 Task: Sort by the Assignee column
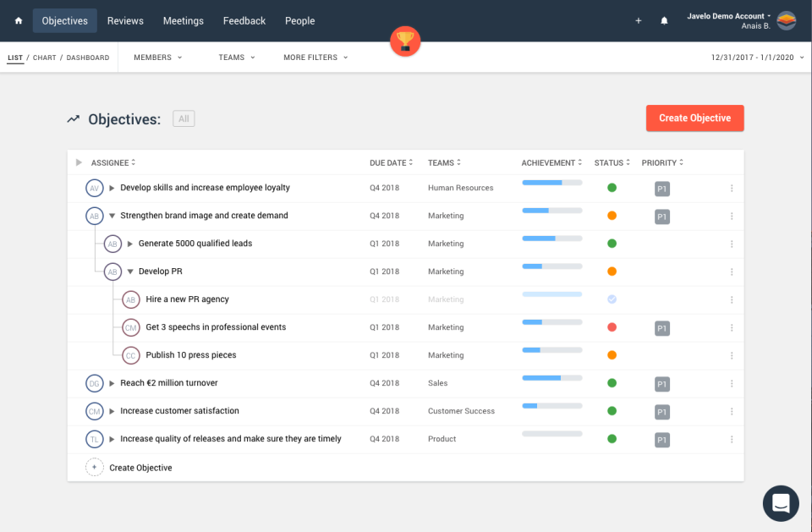click(x=112, y=162)
